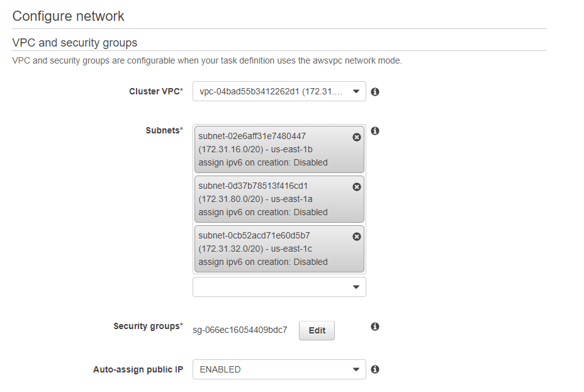Open the Cluster VPC dropdown
This screenshot has height=392, width=584.
pos(279,91)
